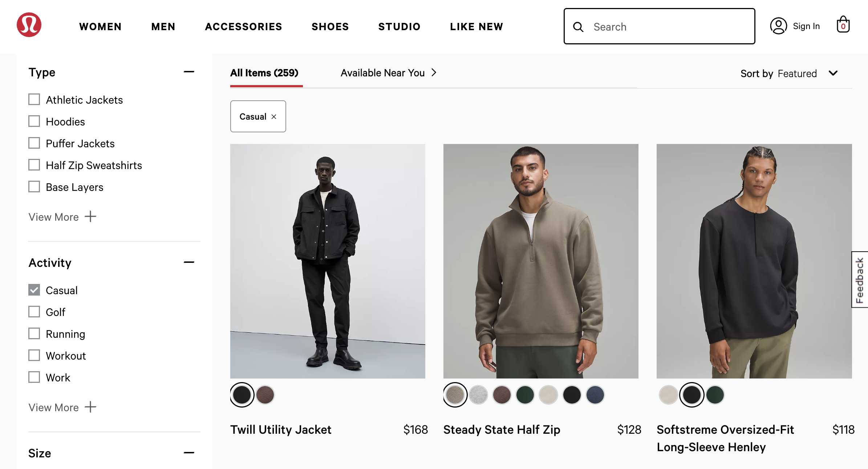Screen dimensions: 868x469
Task: Select the ACCESSORIES navigation menu item
Action: (x=244, y=26)
